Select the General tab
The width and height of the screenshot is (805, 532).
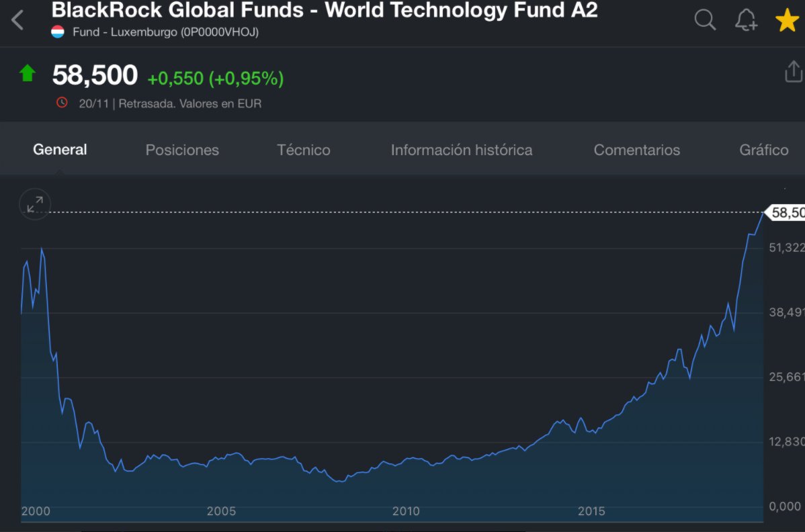(60, 149)
